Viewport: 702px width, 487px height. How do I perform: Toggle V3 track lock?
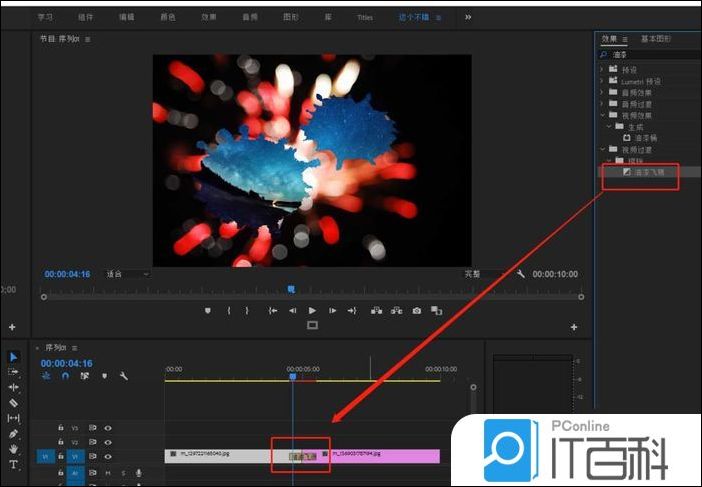[x=60, y=428]
